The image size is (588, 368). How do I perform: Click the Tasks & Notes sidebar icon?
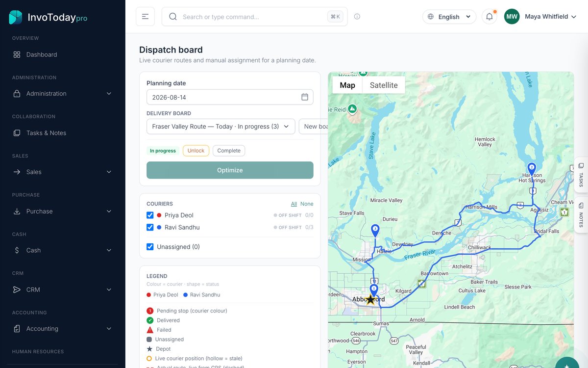point(17,133)
